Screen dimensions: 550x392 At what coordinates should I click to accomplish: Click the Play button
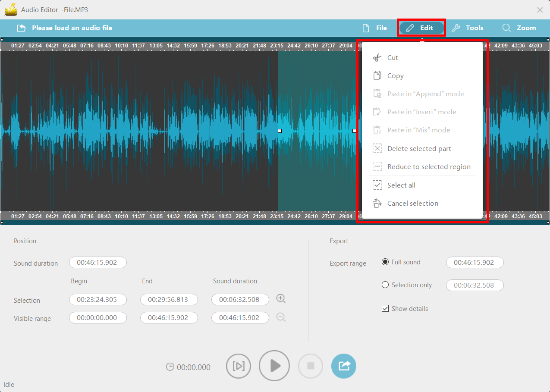(x=274, y=366)
